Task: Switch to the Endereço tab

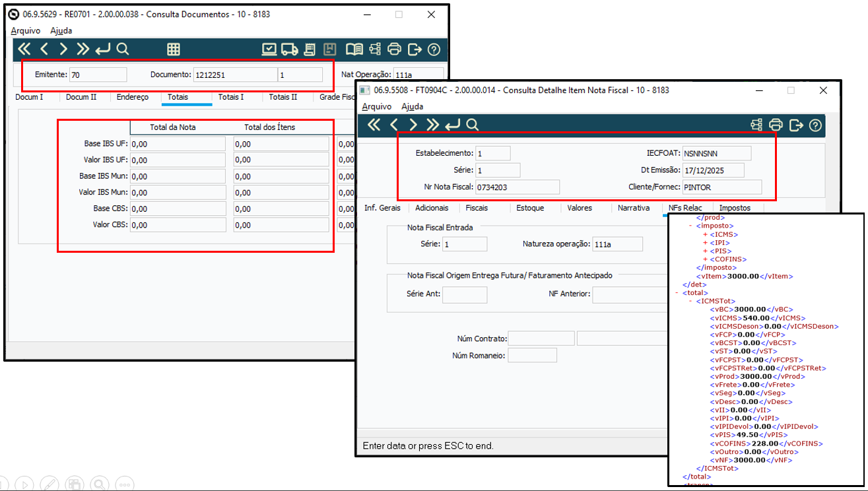Action: pyautogui.click(x=133, y=97)
